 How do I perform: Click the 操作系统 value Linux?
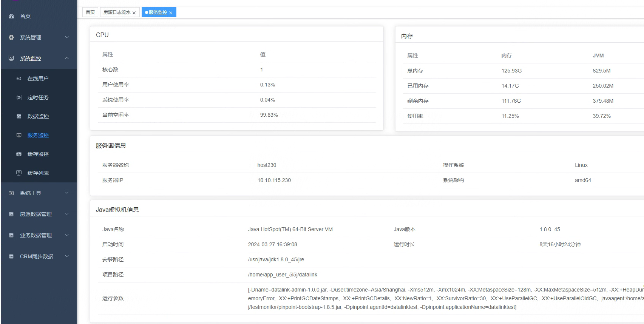(x=581, y=165)
